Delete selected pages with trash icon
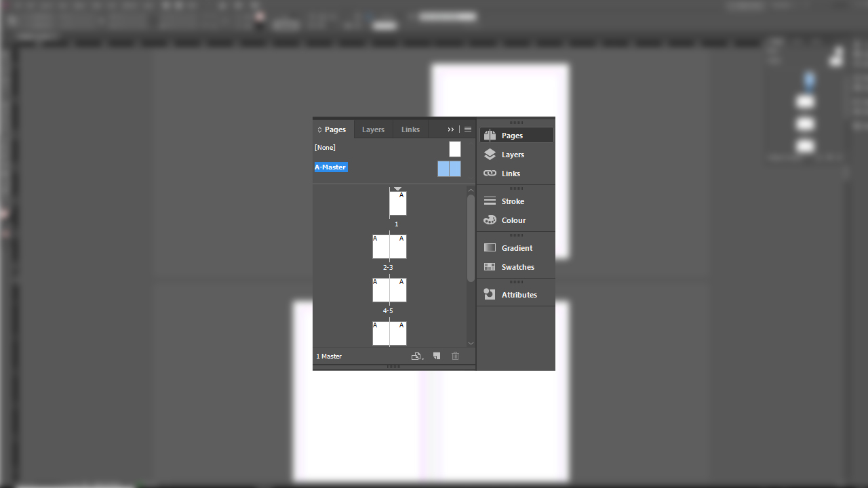The width and height of the screenshot is (868, 488). coord(456,356)
